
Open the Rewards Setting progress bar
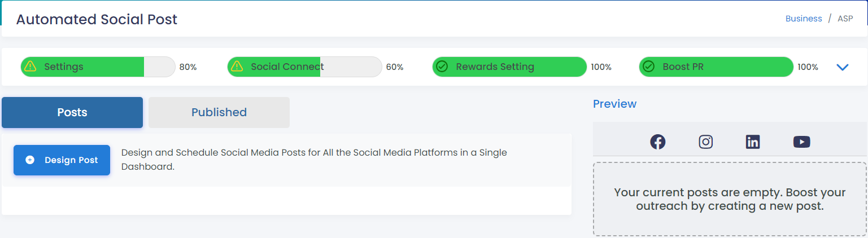[x=509, y=67]
